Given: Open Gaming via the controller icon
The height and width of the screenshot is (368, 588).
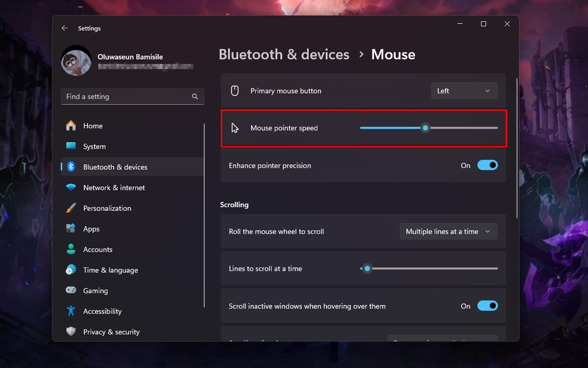Looking at the screenshot, I should coord(71,290).
